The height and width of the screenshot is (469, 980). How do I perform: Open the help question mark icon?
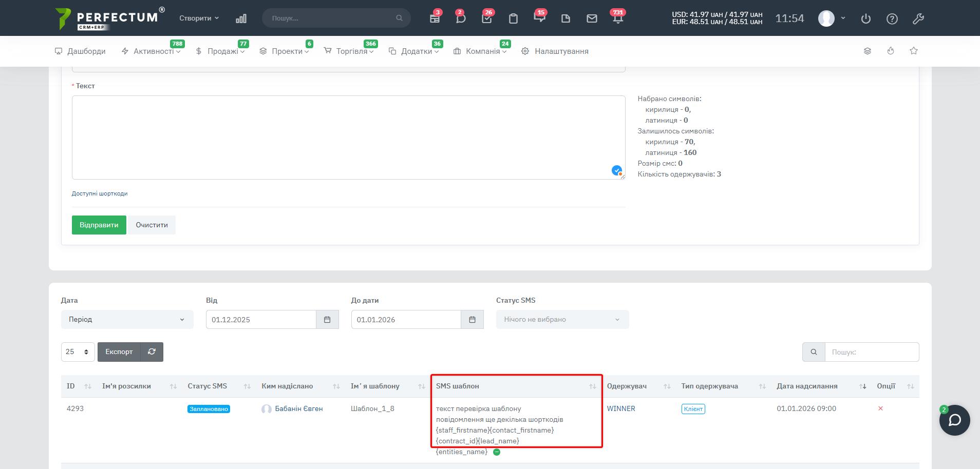892,19
